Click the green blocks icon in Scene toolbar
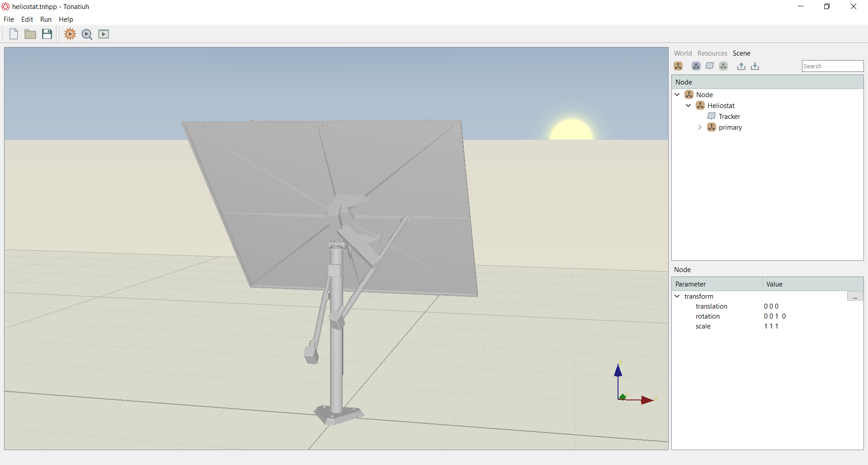The height and width of the screenshot is (465, 868). (723, 66)
